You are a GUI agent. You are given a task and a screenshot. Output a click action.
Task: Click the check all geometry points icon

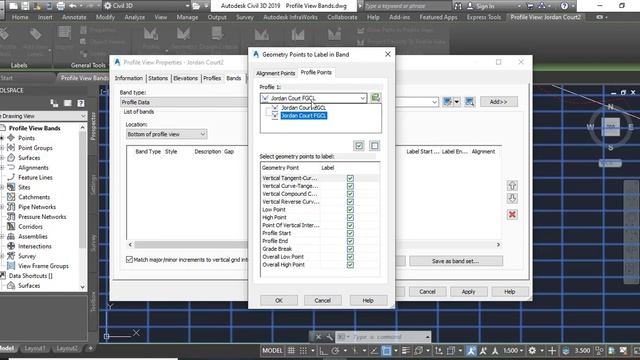(359, 146)
